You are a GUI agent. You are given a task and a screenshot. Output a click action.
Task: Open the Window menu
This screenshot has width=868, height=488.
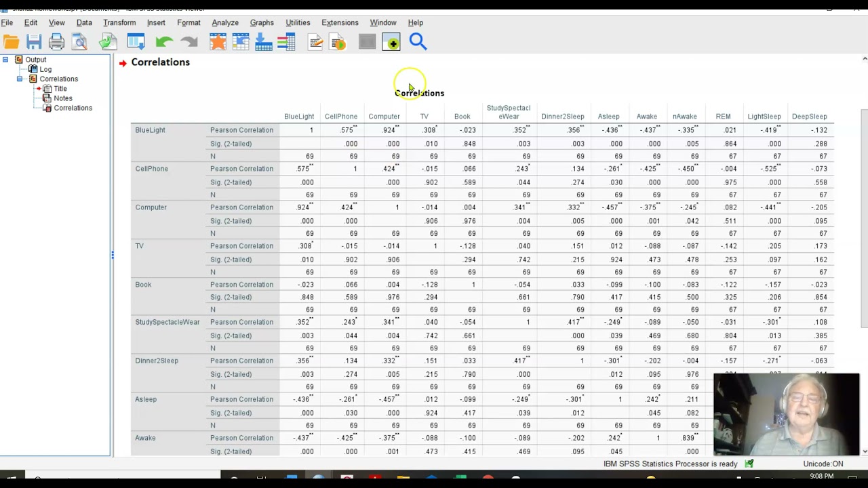click(383, 22)
